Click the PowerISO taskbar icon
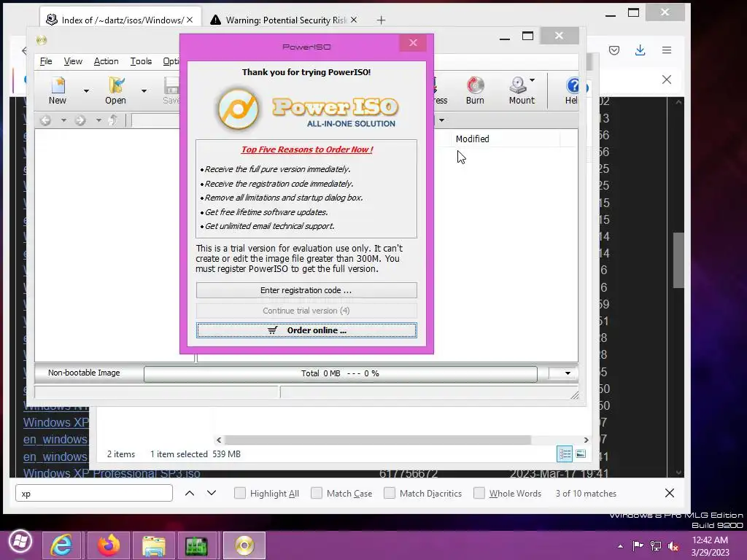Image resolution: width=747 pixels, height=560 pixels. click(x=244, y=545)
